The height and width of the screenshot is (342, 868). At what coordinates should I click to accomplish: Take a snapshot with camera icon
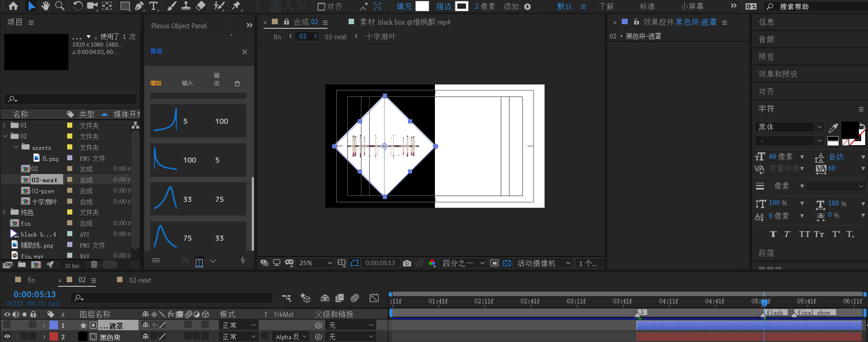[407, 263]
